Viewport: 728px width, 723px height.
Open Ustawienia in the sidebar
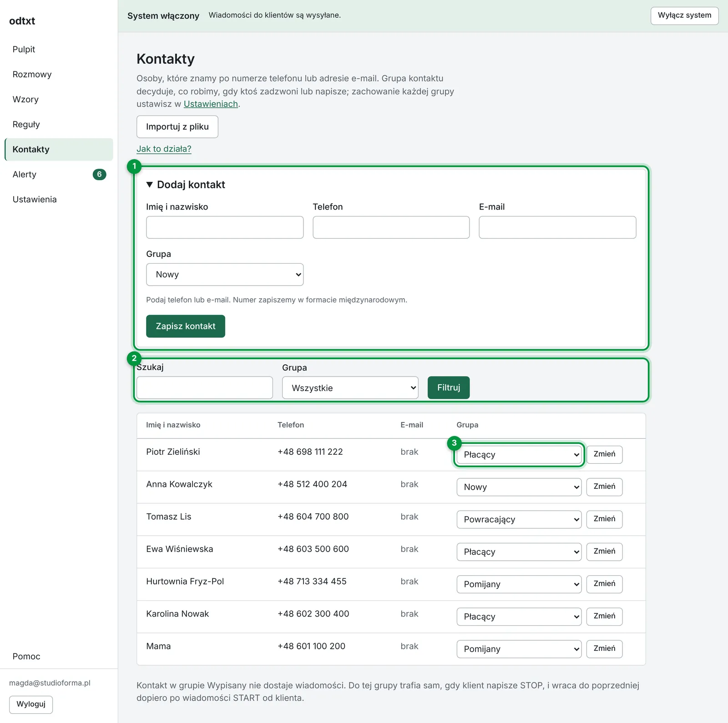point(35,200)
